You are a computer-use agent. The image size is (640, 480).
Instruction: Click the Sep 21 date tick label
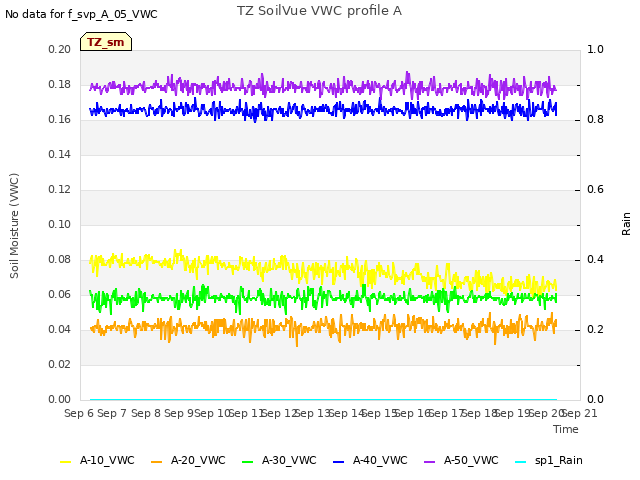pos(580,413)
